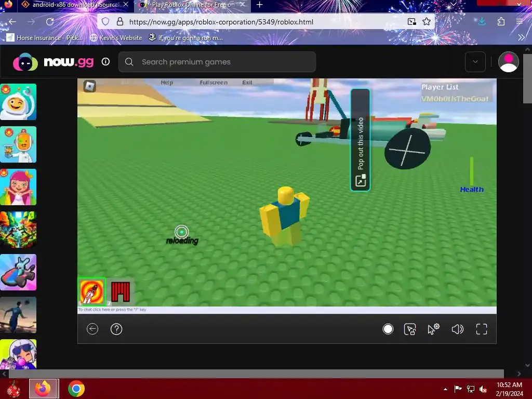Toggle the record circle button

point(388,329)
